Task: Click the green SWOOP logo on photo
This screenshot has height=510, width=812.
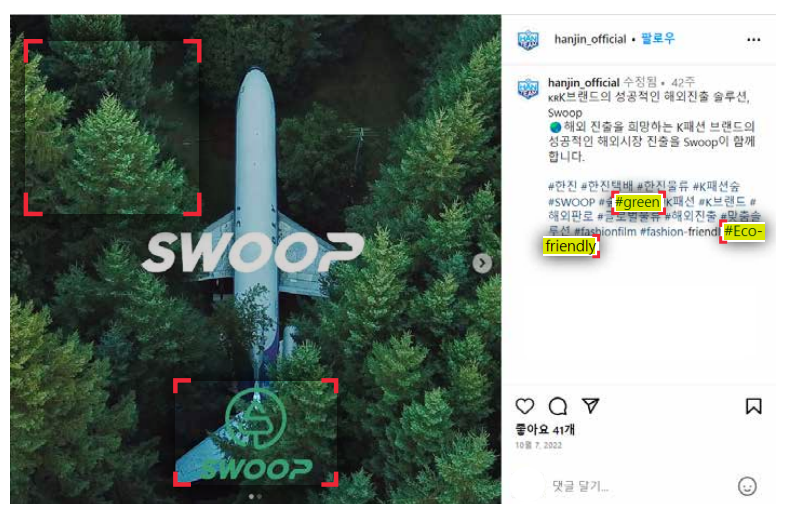Action: (x=256, y=434)
